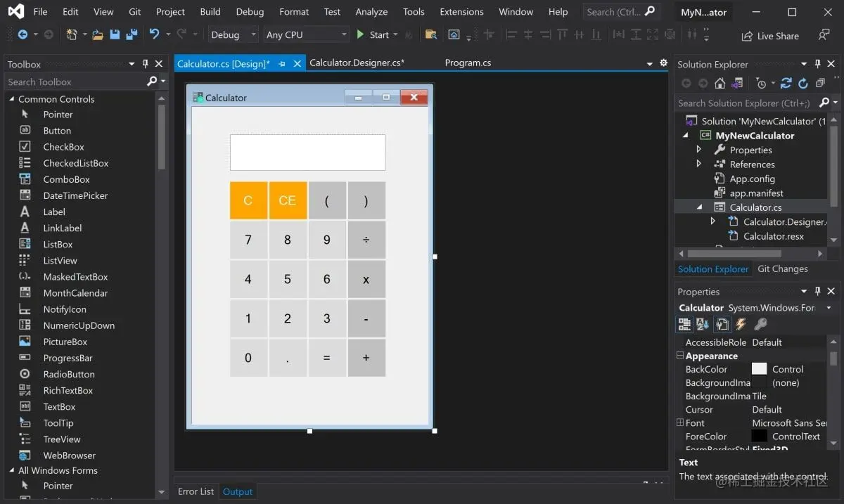Screen dimensions: 844x504
Task: Click the Save All toolbar icon
Action: tap(133, 34)
